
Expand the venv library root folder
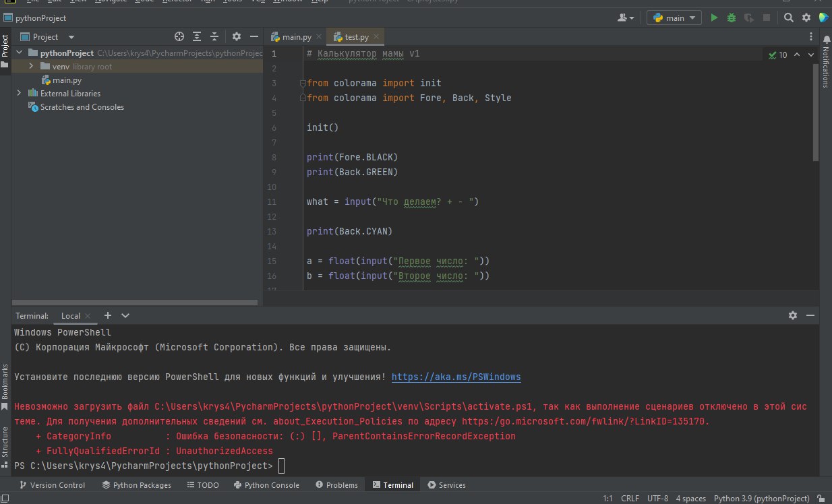click(31, 67)
